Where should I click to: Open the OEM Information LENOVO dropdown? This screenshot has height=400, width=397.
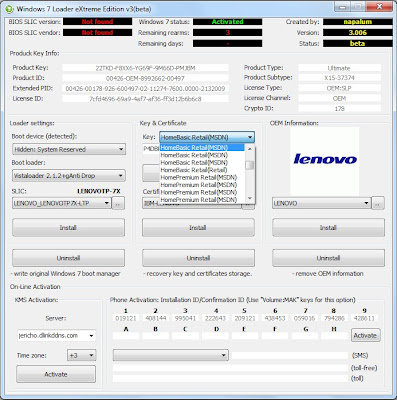(321, 203)
